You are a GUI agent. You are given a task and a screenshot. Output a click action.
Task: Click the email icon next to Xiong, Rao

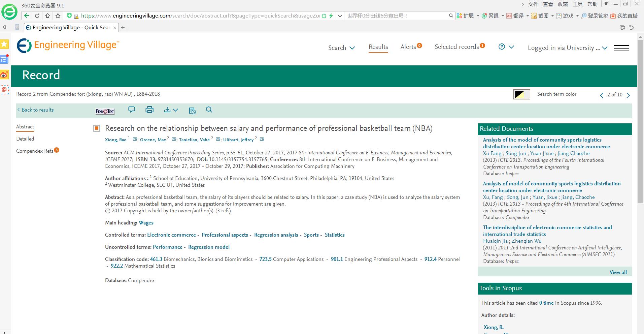pos(135,139)
